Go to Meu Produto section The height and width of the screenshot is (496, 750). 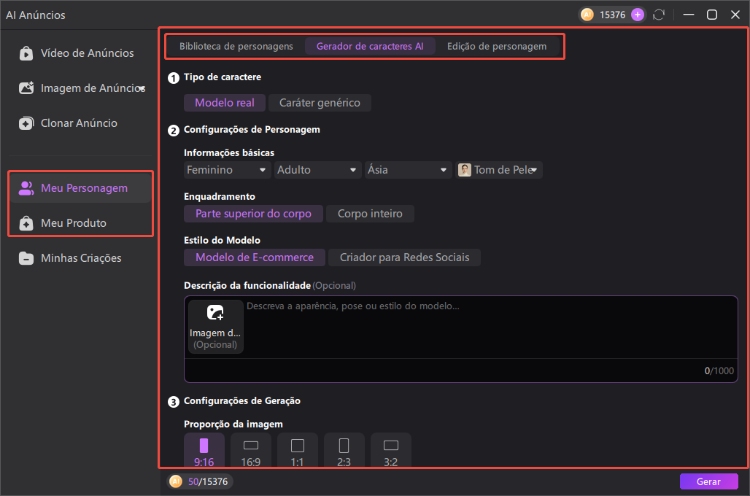click(x=80, y=223)
